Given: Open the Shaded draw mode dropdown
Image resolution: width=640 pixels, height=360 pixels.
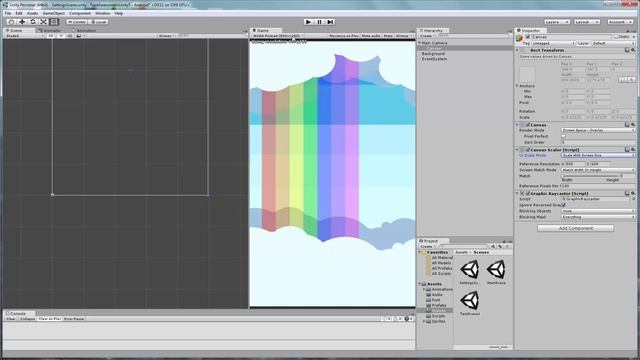Looking at the screenshot, I should coord(24,36).
